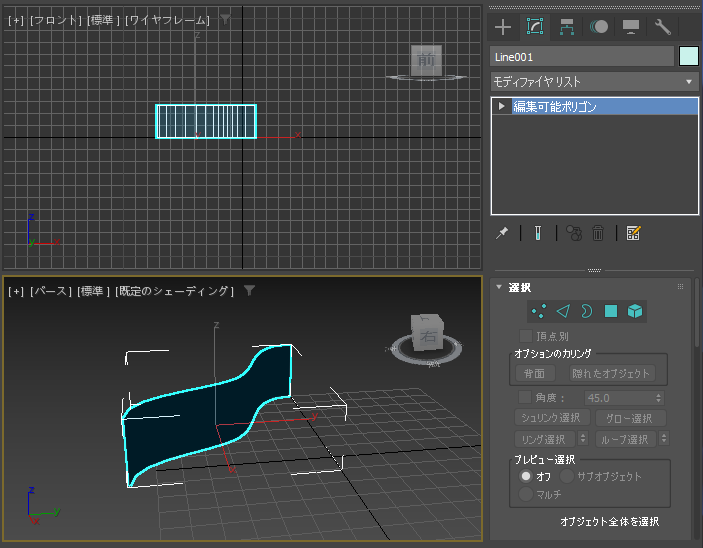Click the object color swatch beside Line001
This screenshot has width=703, height=548.
coord(689,56)
